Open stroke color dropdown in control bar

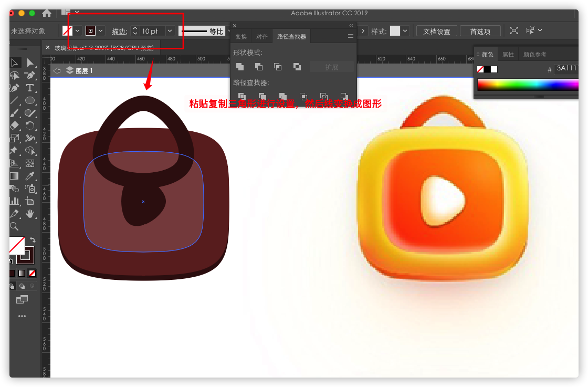pos(100,31)
